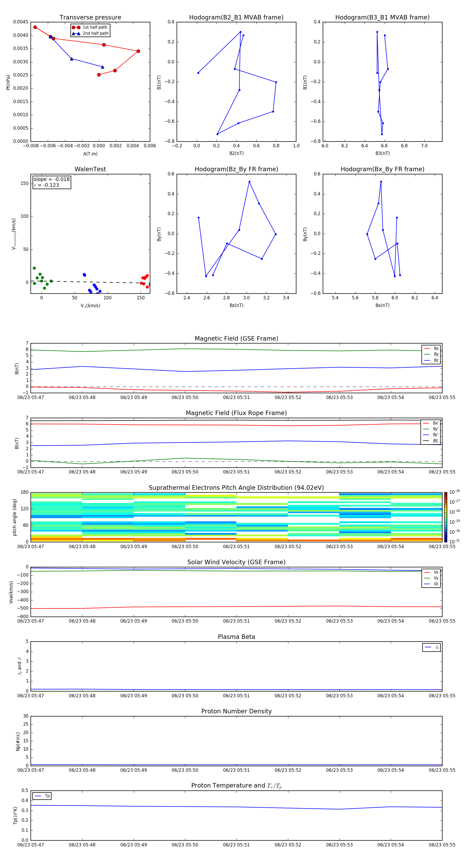Click the 'WalenTest' plot title
Viewport: 473px width, 868px height.
tap(90, 169)
